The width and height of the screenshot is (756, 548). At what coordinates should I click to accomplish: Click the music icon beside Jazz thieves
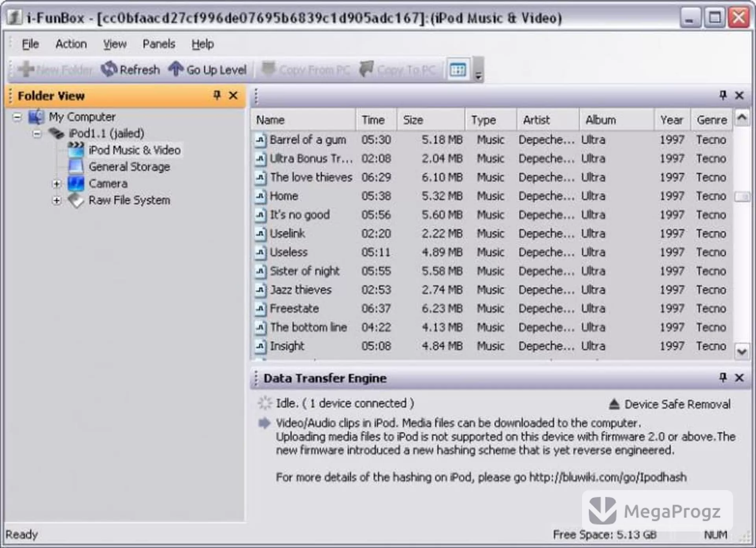[x=260, y=290]
